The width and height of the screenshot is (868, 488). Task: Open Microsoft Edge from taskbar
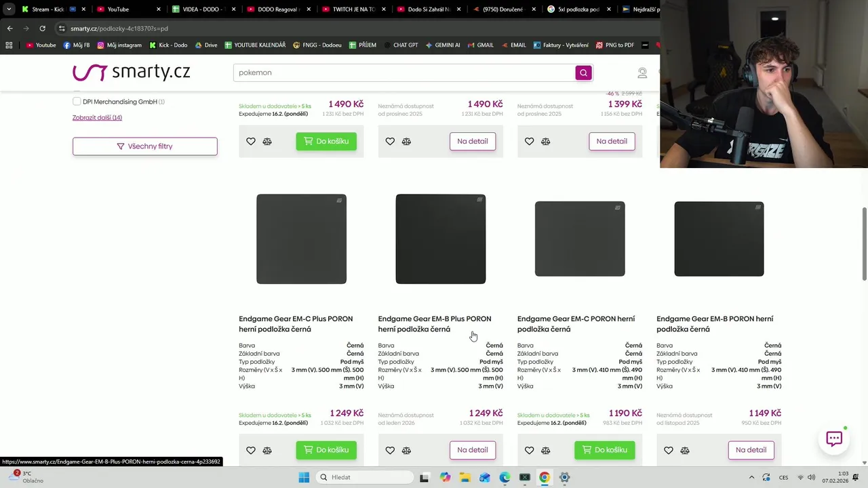pos(505,477)
